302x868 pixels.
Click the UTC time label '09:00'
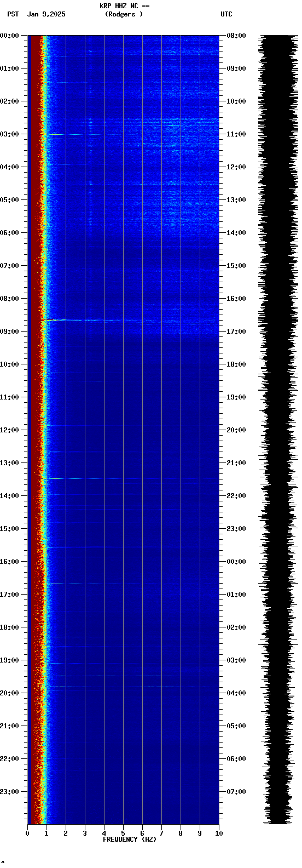(x=236, y=68)
